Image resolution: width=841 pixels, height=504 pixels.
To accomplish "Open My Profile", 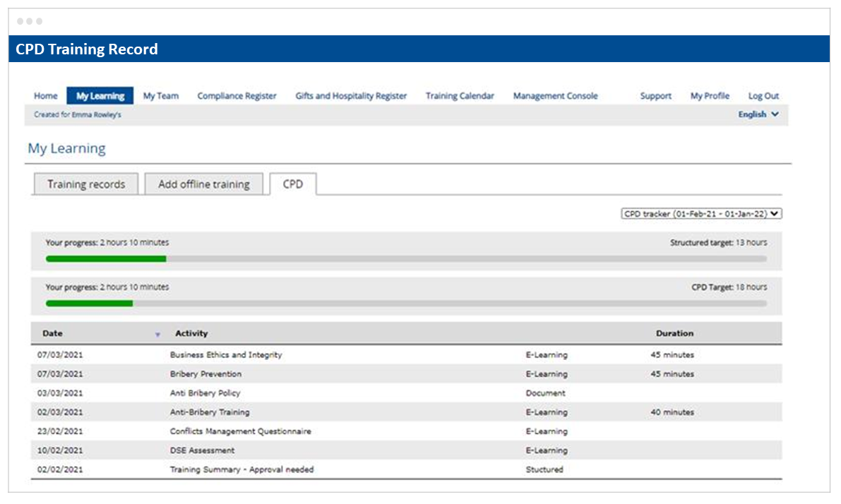I will click(710, 96).
